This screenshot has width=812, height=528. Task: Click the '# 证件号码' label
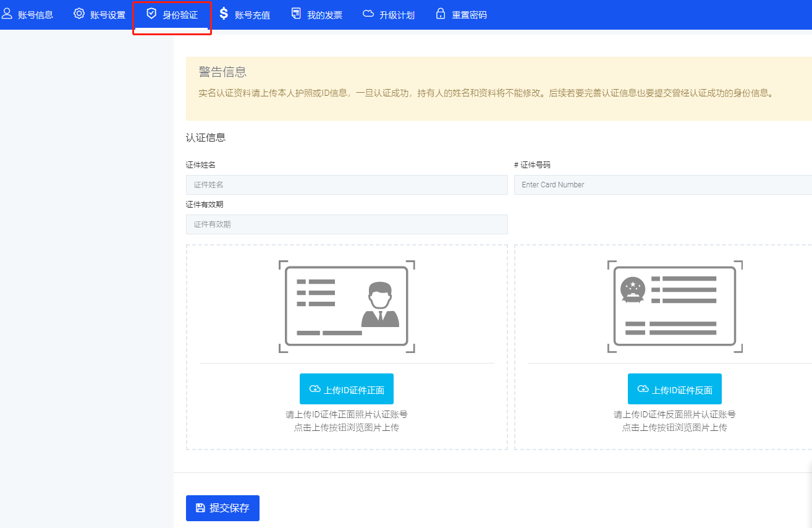coord(532,165)
